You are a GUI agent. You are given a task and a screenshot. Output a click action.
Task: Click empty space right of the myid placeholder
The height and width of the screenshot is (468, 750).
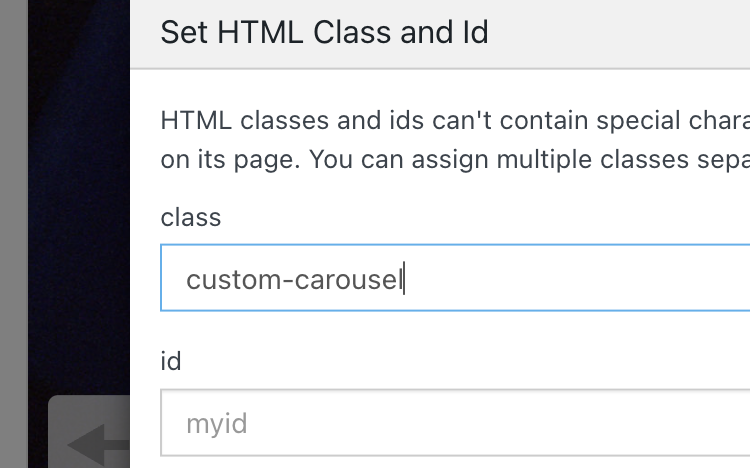tap(500, 424)
